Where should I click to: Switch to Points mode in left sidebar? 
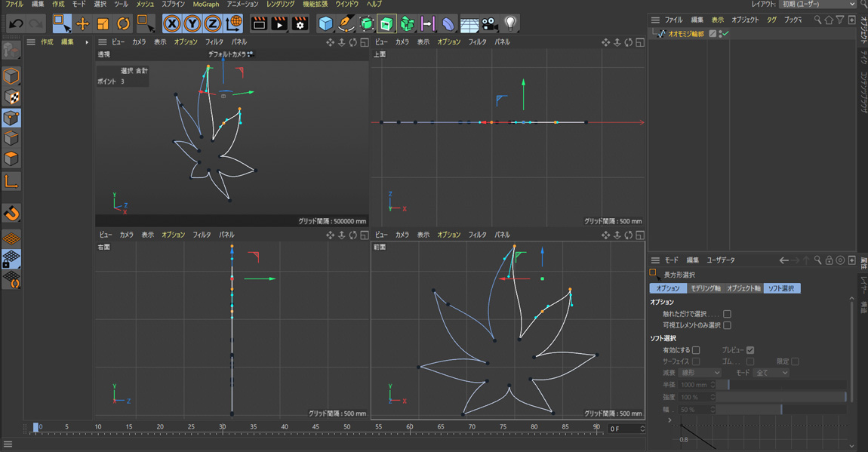[11, 118]
